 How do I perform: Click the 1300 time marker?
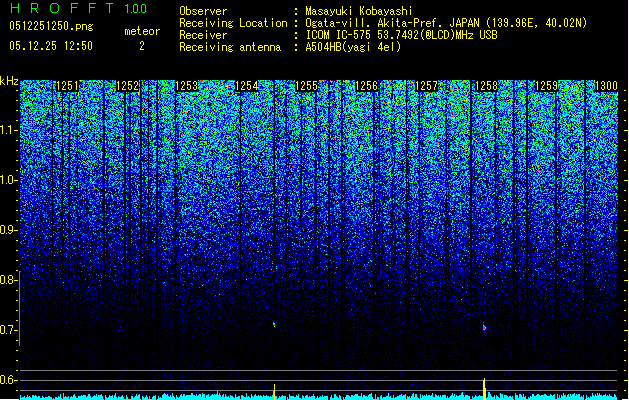pos(606,86)
